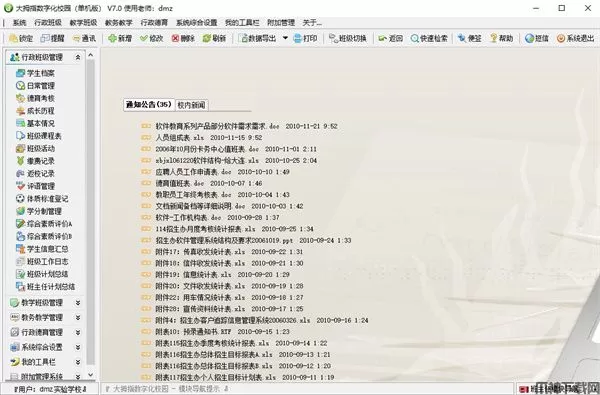The image size is (600, 395).
Task: Click the green 新增 add icon
Action: click(112, 38)
